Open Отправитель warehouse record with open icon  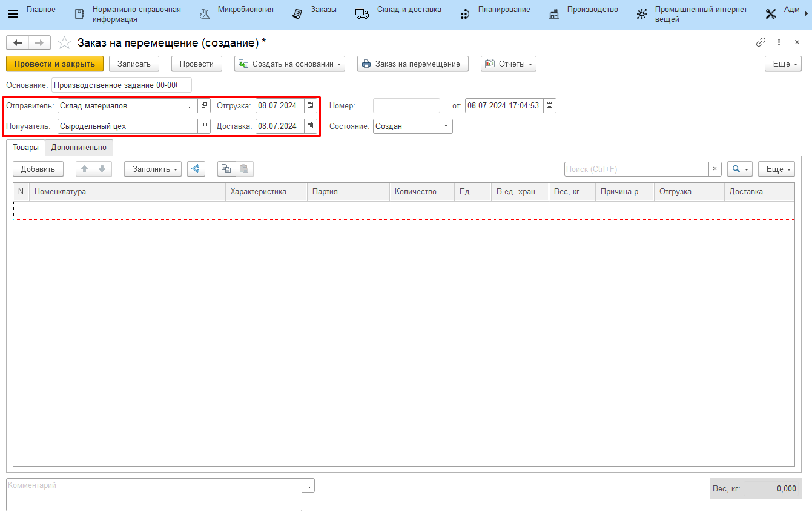click(x=204, y=106)
